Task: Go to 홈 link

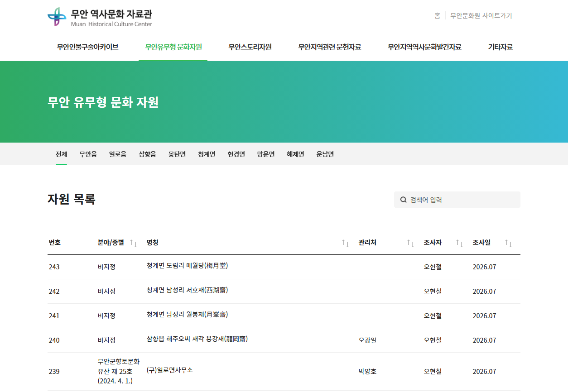Action: pyautogui.click(x=437, y=16)
